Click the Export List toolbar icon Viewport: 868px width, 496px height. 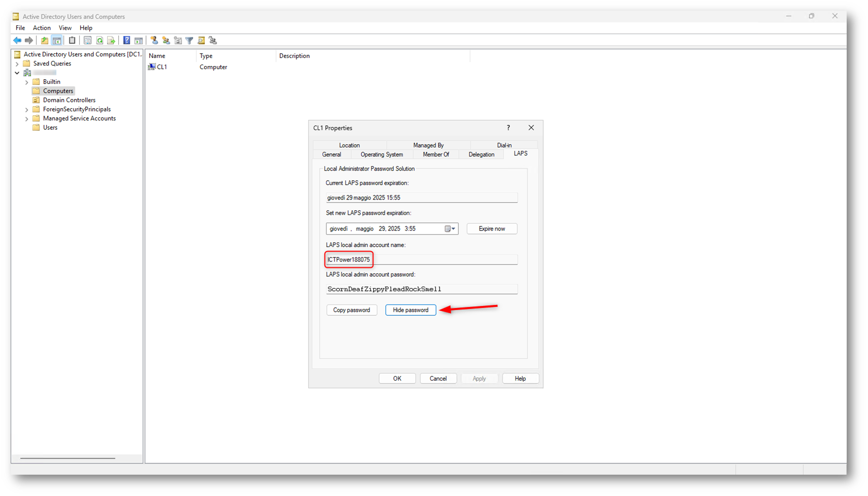pos(111,41)
